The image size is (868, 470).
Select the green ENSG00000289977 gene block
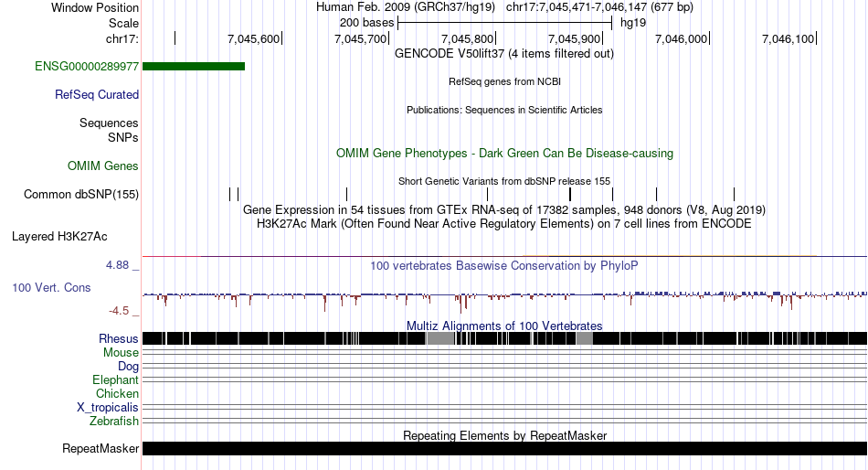(x=194, y=67)
